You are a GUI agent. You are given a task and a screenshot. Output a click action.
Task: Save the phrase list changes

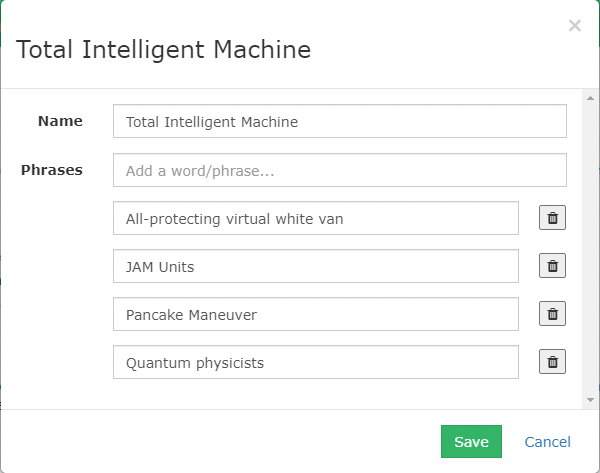(x=471, y=442)
